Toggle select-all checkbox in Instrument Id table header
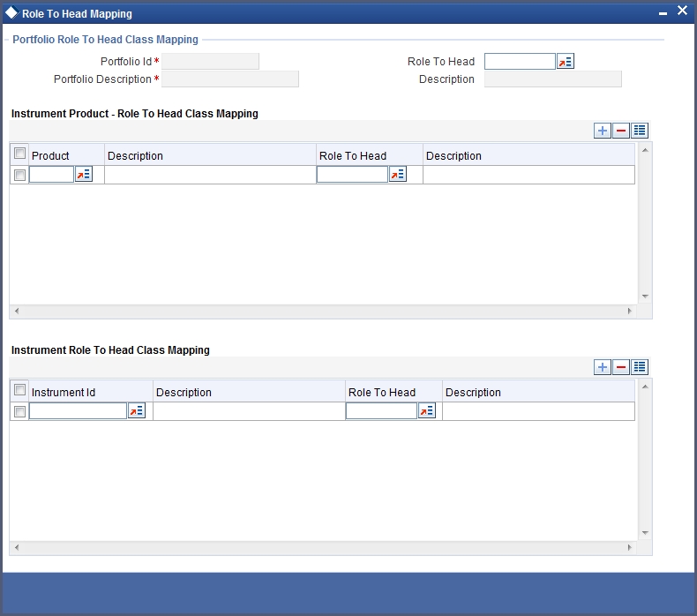 19,390
